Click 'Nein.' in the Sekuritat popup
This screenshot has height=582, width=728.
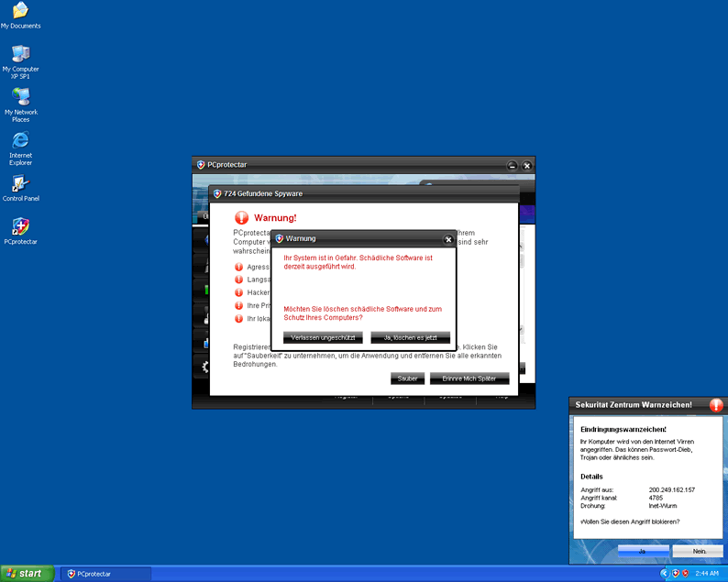tap(698, 551)
